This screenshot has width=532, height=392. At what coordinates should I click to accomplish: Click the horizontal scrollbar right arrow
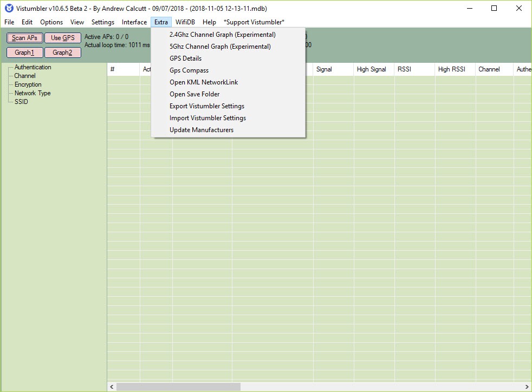[527, 387]
